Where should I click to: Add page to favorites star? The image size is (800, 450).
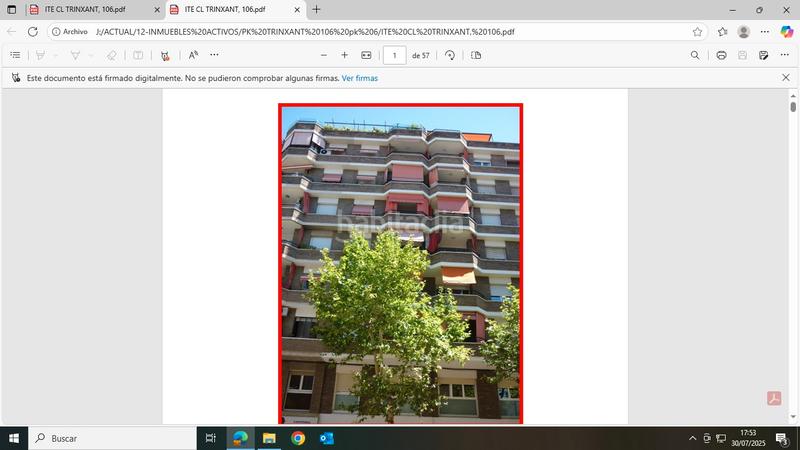[697, 32]
